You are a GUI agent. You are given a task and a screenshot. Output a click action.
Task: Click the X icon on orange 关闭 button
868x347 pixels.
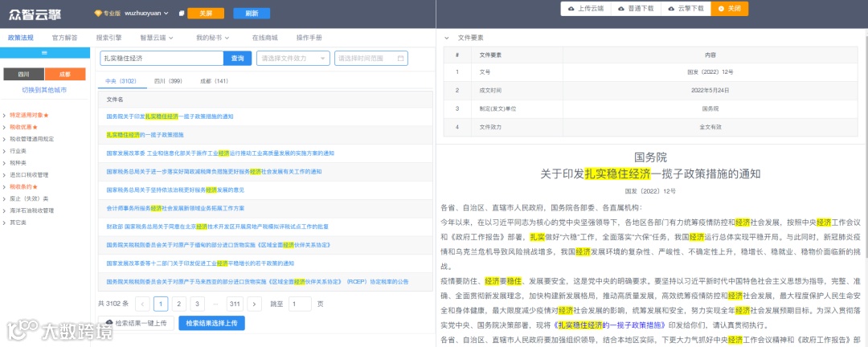[721, 9]
